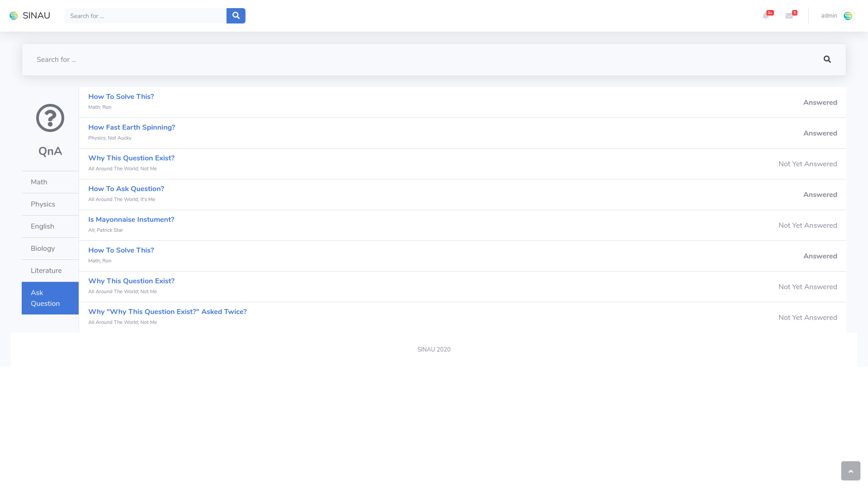
Task: Select the English category
Action: pyautogui.click(x=42, y=226)
